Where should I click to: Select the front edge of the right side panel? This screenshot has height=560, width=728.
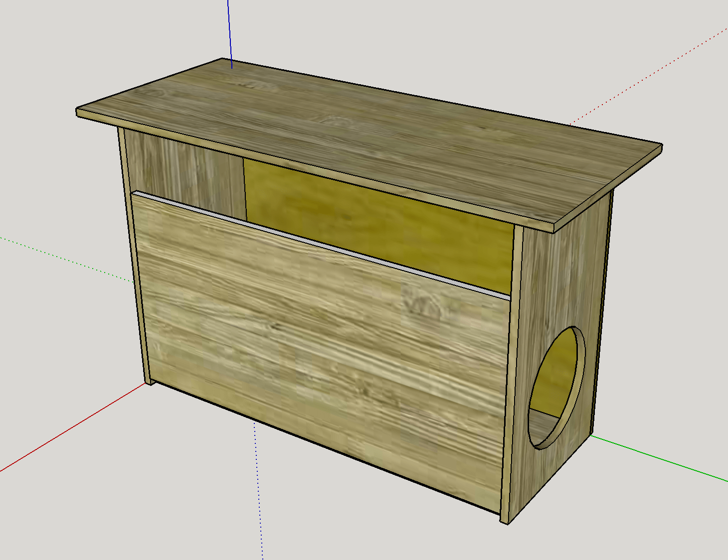pos(512,374)
